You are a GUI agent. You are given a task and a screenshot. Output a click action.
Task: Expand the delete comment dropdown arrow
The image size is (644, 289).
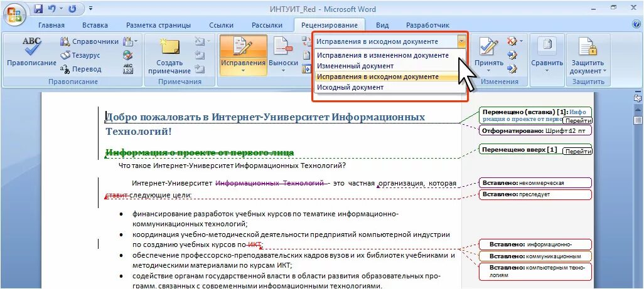[x=208, y=41]
